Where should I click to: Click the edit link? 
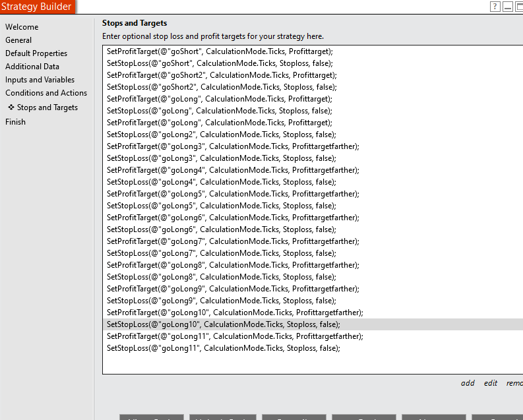coord(490,383)
